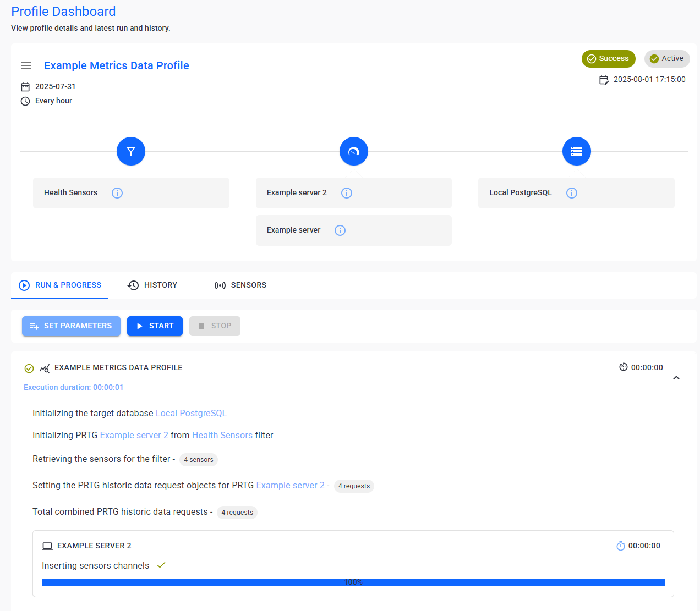Click the disabled Stop button
This screenshot has height=611, width=700.
[215, 326]
